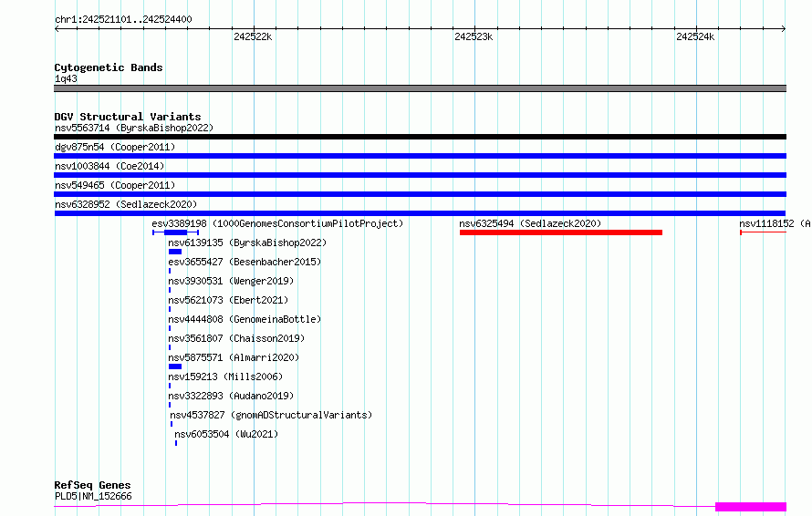The height and width of the screenshot is (516, 812).
Task: Open esv3655427 (Besenbacher2015) variant
Action: pyautogui.click(x=245, y=262)
